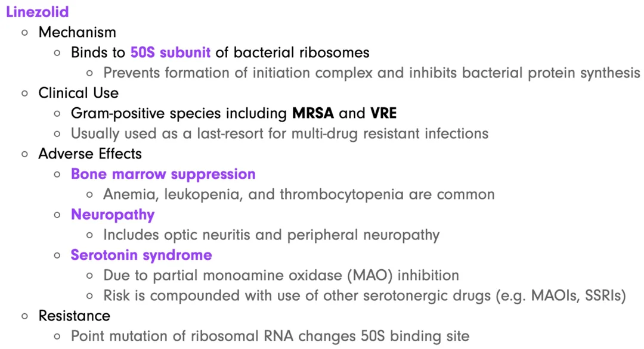Click the bullet beside Adverse Effects
The width and height of the screenshot is (644, 349).
24,154
